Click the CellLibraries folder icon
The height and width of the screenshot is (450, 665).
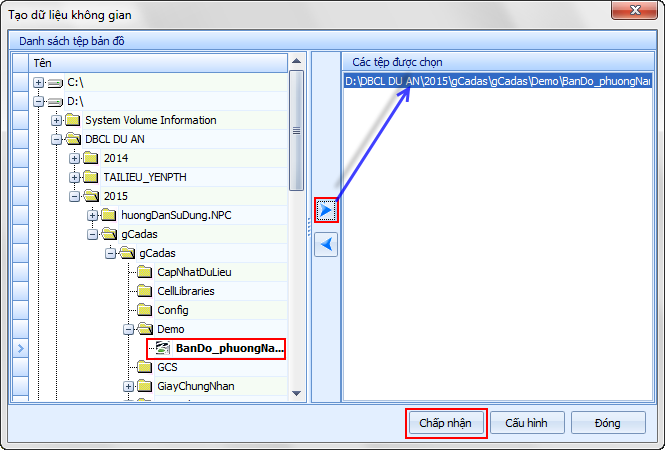click(x=144, y=291)
